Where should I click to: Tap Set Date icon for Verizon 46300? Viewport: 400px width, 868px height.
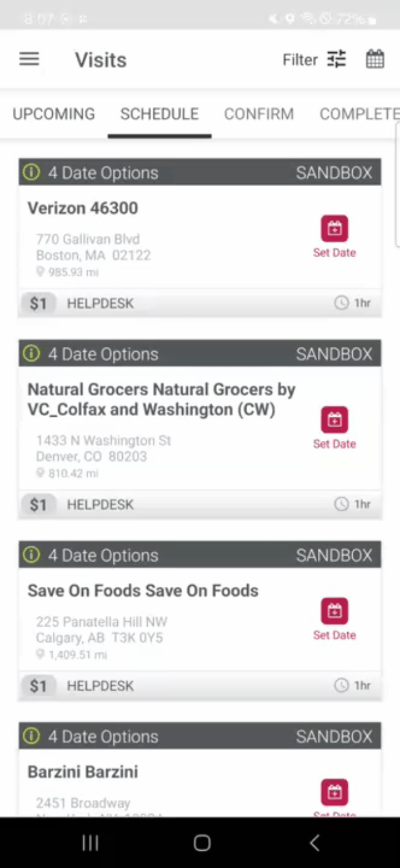(334, 229)
